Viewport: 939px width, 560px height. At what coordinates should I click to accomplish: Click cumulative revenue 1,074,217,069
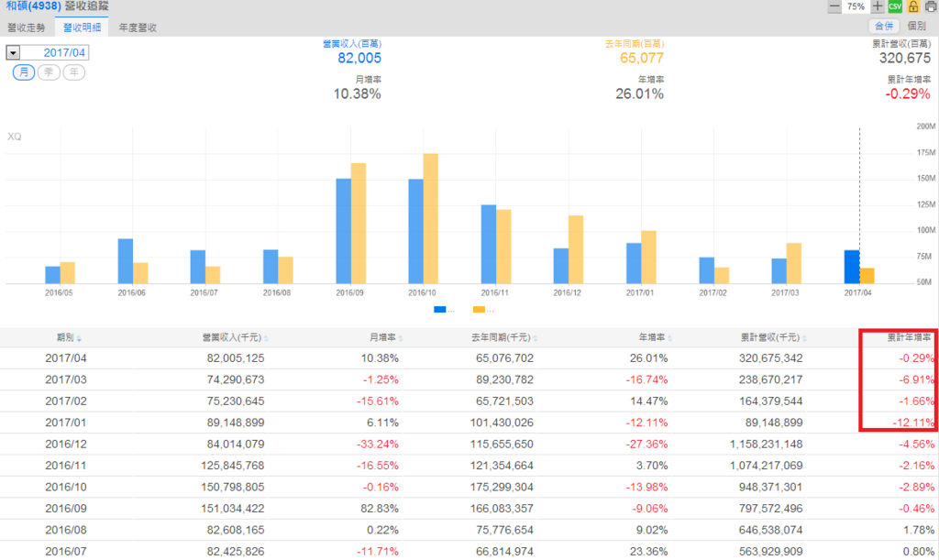tap(767, 467)
